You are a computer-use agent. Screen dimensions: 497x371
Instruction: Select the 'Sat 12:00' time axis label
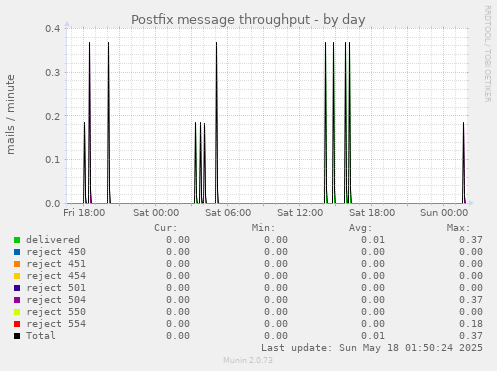tap(300, 213)
